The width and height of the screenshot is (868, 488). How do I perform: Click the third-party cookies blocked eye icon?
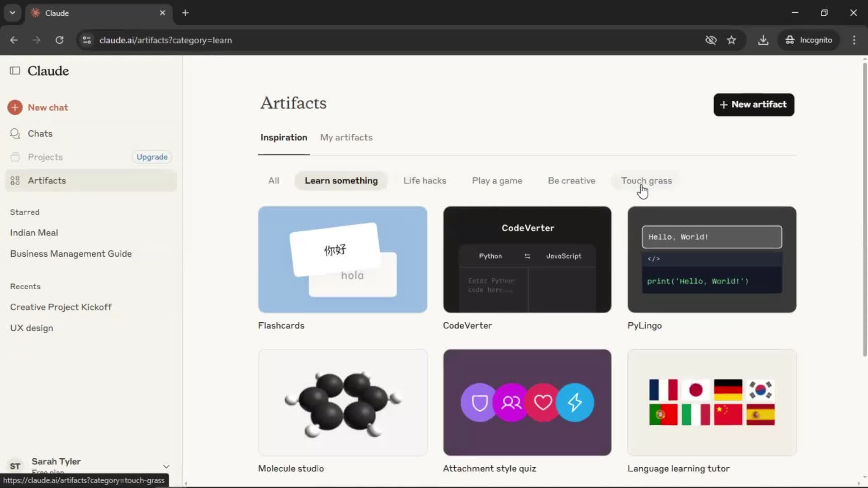tap(711, 40)
